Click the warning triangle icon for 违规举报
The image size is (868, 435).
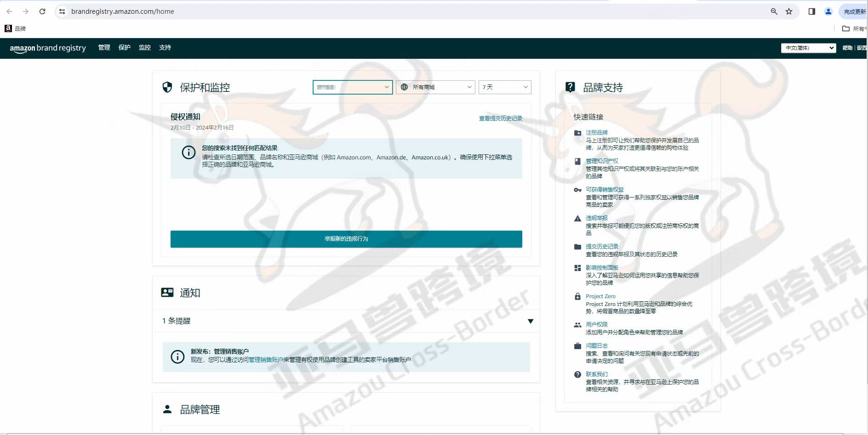[578, 219]
